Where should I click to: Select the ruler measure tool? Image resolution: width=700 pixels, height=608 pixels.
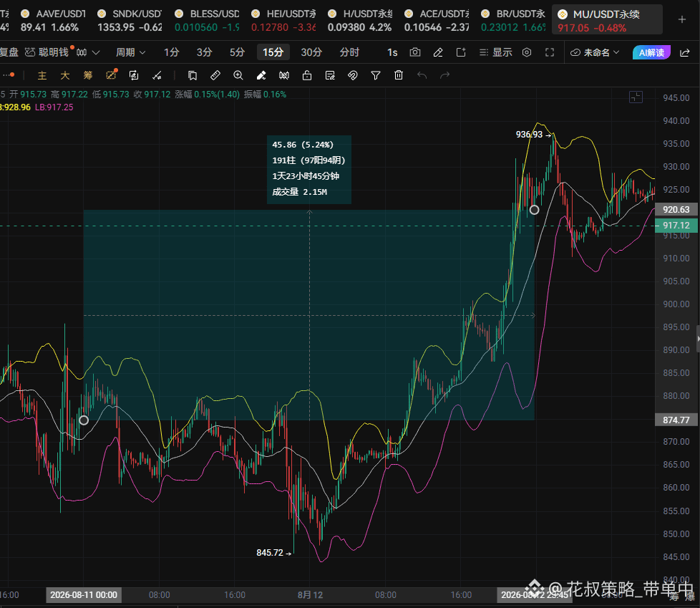215,75
